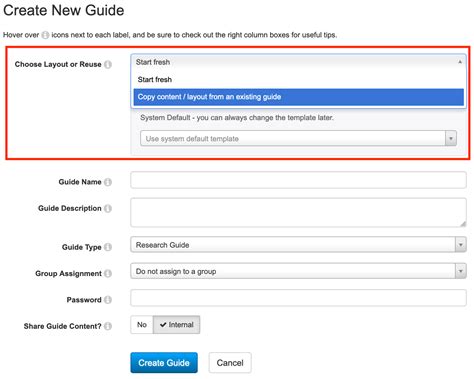Screen dimensions: 474x379
Task: Click the Create New Guide heading
Action: click(64, 10)
